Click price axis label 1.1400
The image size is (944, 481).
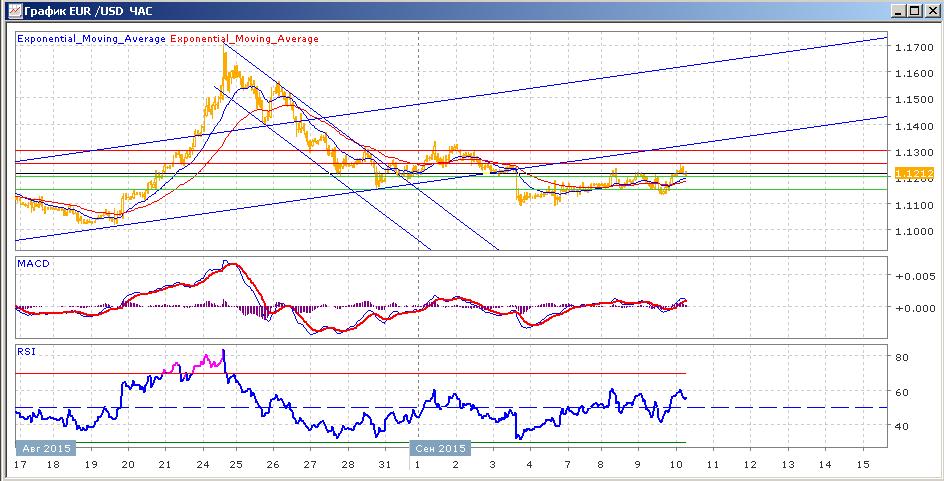914,126
